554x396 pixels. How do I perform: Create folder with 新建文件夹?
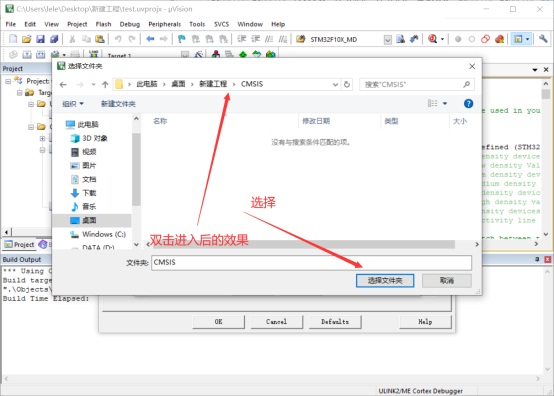pos(118,104)
